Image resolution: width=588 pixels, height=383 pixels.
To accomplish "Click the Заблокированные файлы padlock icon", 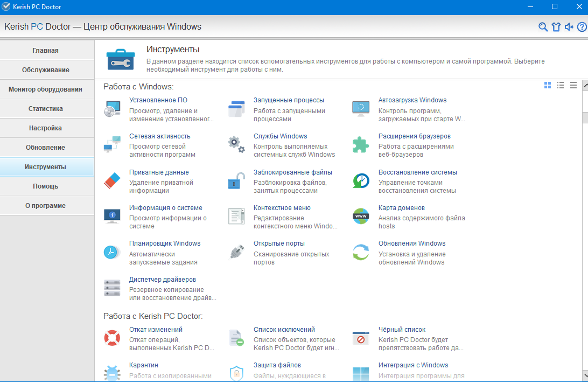I will (x=236, y=181).
